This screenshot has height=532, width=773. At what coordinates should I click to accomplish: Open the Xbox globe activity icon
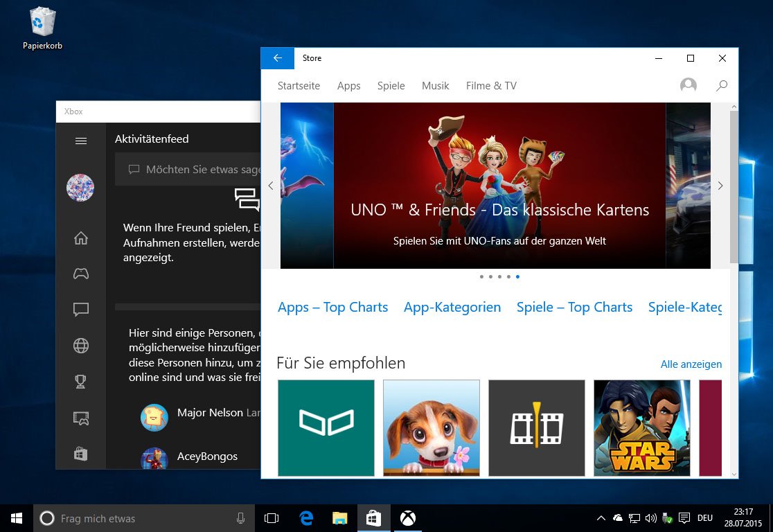[81, 346]
